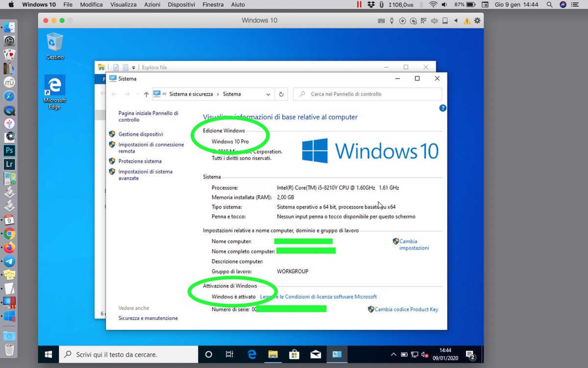
Task: Show hidden tray icons chevron
Action: (393, 354)
